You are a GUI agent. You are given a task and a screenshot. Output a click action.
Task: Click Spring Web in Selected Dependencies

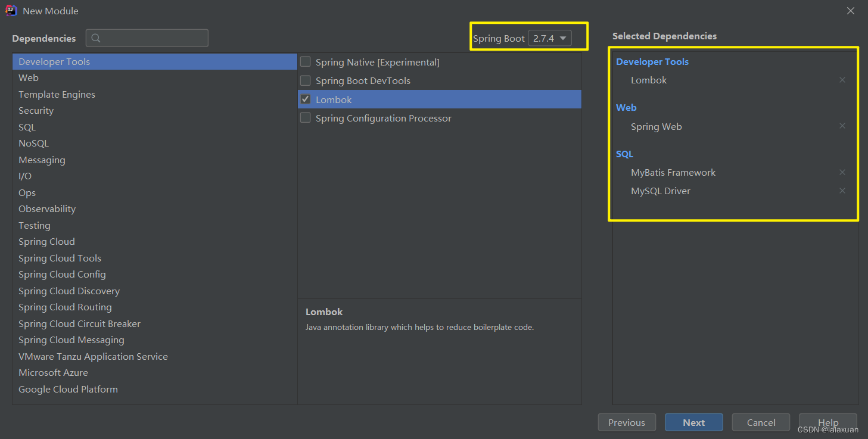657,126
